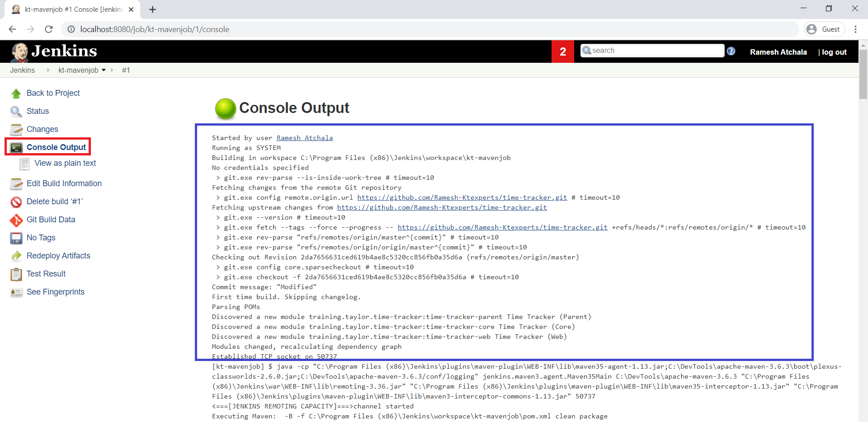
Task: Click the Delete build red icon
Action: coord(16,202)
